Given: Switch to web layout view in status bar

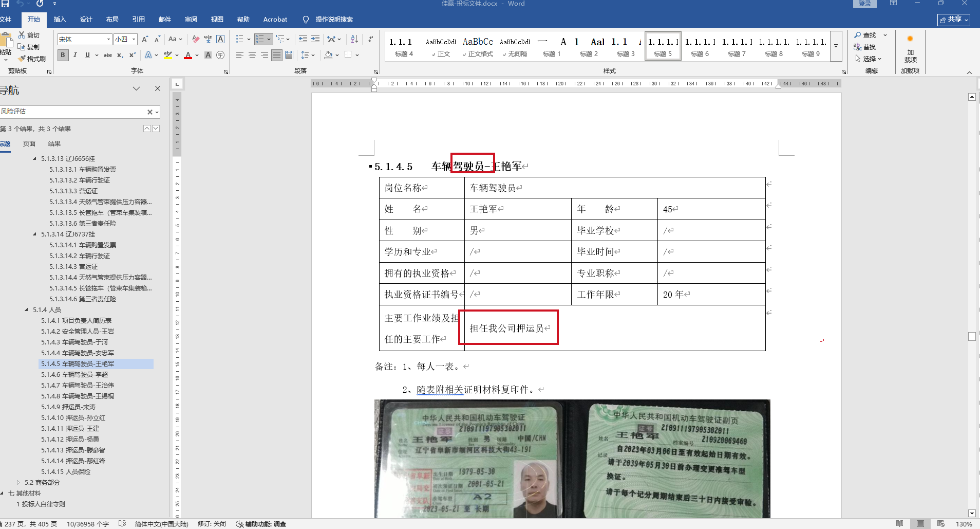Looking at the screenshot, I should coord(940,524).
